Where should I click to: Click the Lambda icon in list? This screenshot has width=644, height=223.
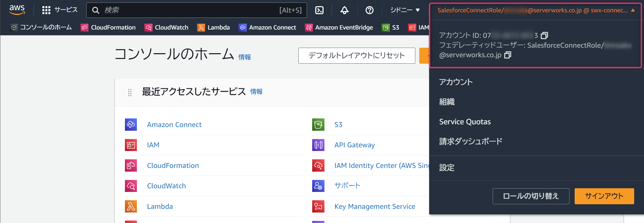click(x=131, y=206)
